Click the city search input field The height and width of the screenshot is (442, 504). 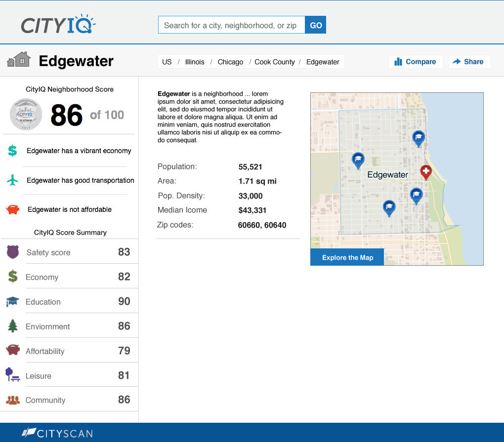click(231, 25)
